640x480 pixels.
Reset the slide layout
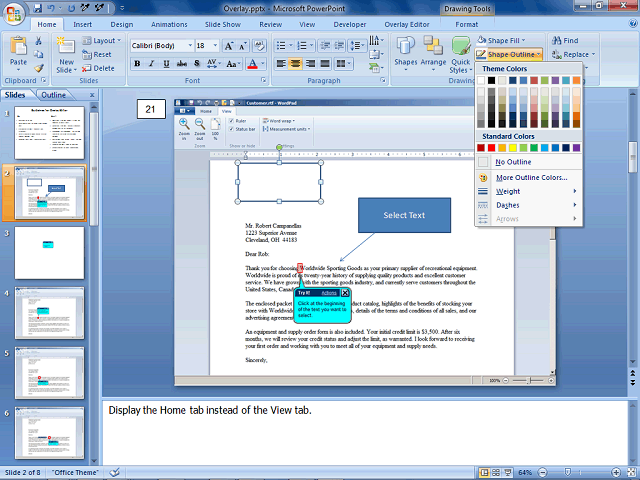pyautogui.click(x=96, y=54)
